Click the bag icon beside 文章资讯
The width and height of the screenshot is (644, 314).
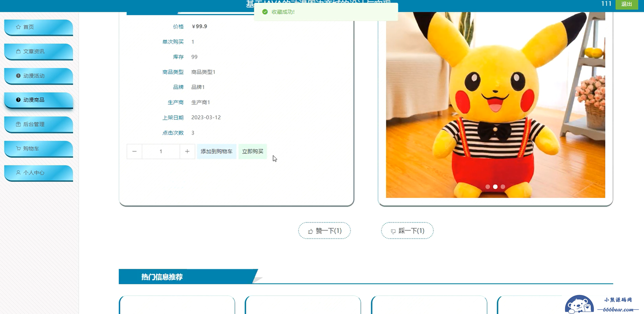(18, 51)
